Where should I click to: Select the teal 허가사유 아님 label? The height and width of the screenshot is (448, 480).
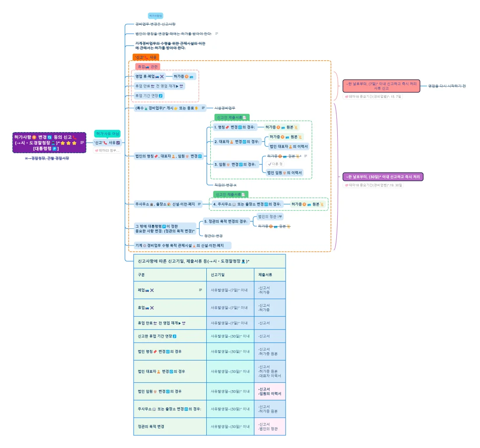pos(107,133)
